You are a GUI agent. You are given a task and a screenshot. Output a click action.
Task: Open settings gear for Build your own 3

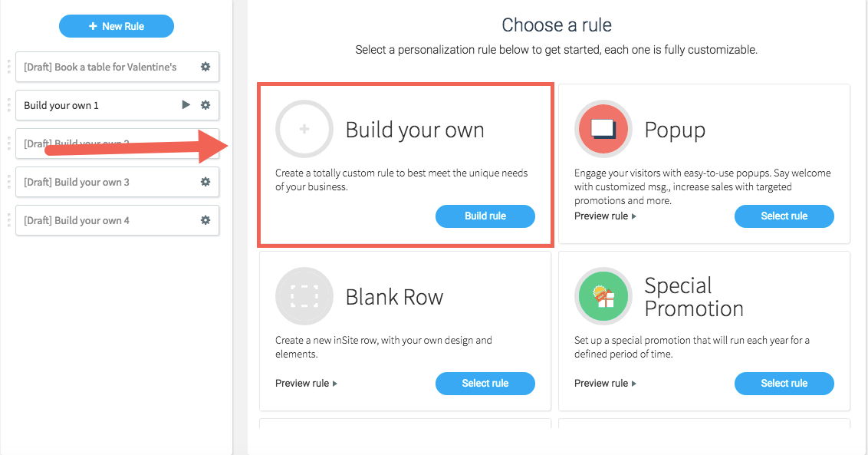click(205, 182)
